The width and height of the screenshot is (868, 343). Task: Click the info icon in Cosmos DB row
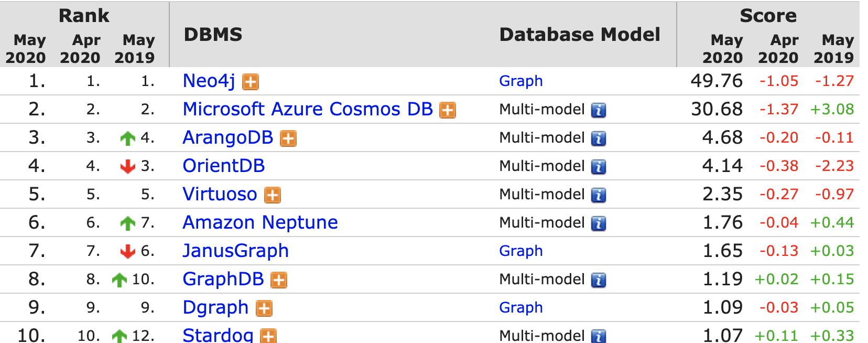599,110
